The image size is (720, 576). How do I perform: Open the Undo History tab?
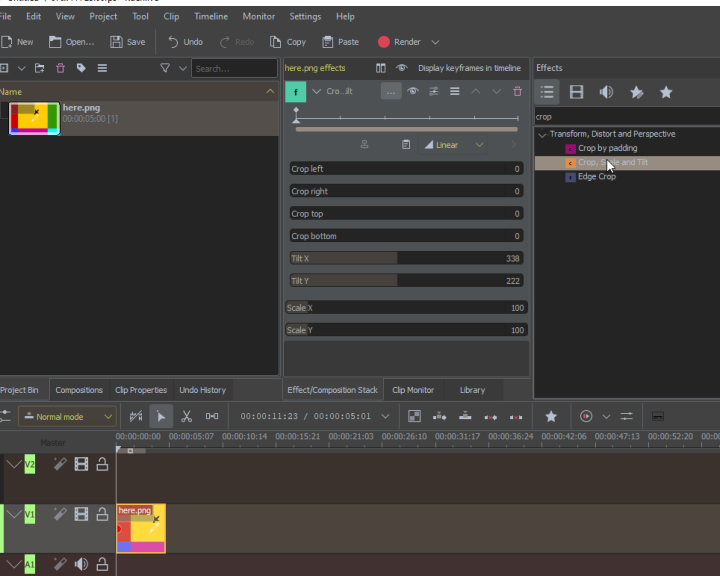click(x=202, y=390)
